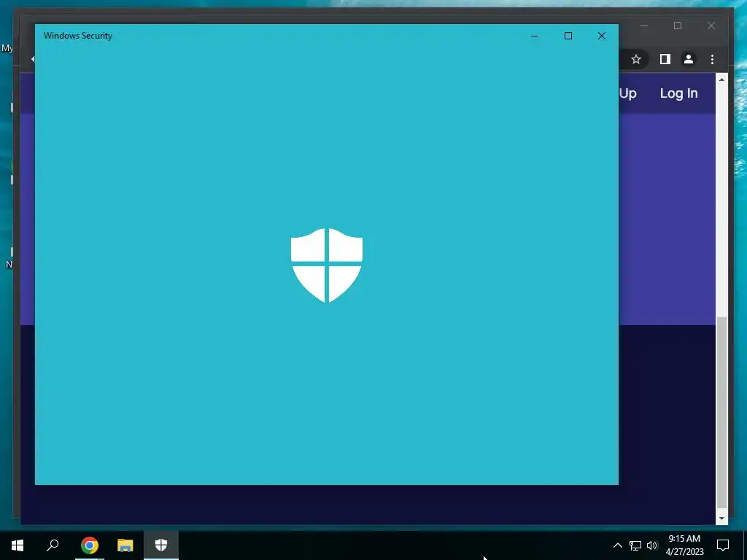
Task: Switch to Google Chrome in taskbar
Action: (x=90, y=545)
